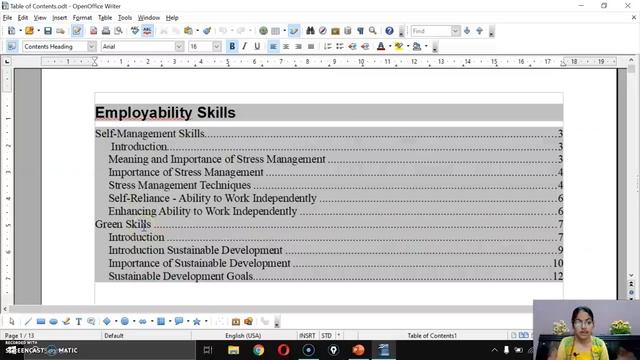Open the Edit menu

23,18
